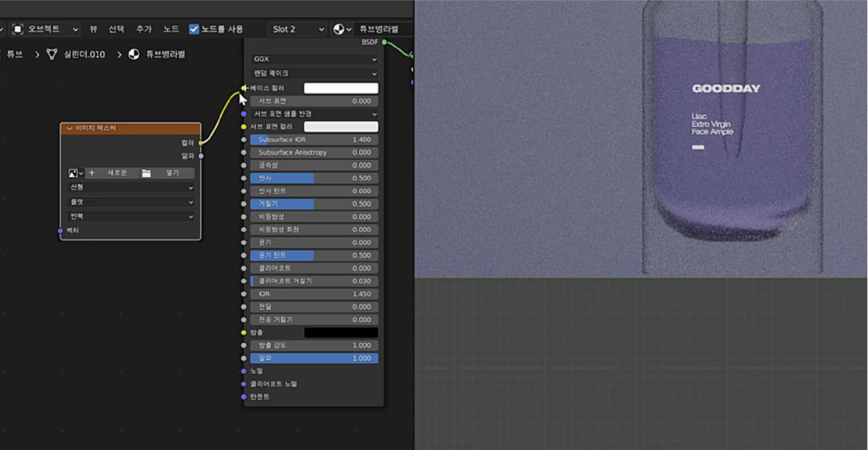Click the IOR value field at 1.450

pyautogui.click(x=315, y=293)
